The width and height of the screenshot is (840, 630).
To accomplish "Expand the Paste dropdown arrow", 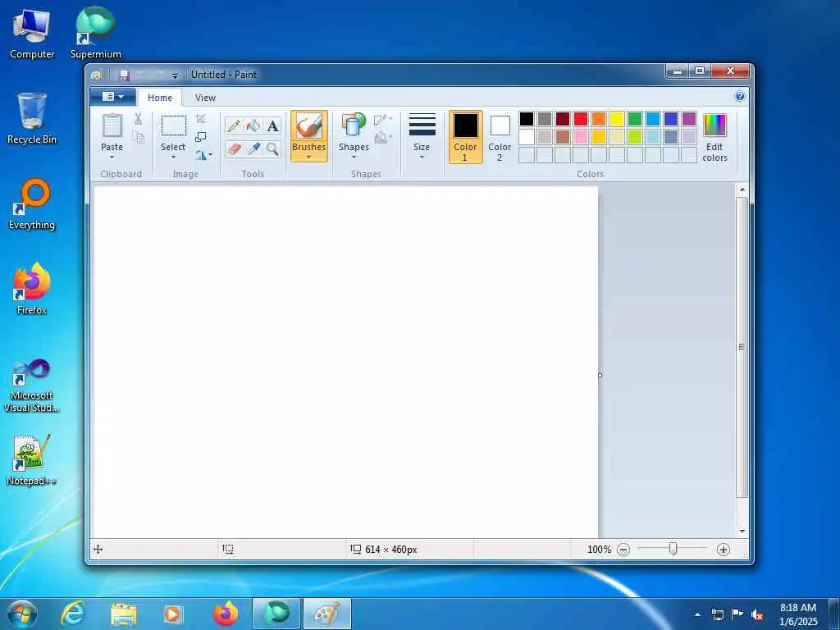I will click(x=112, y=157).
